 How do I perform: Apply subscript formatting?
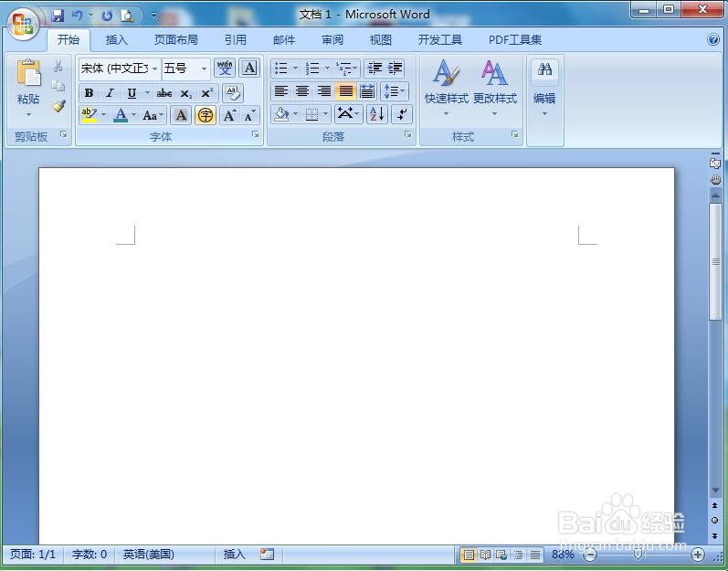point(185,93)
